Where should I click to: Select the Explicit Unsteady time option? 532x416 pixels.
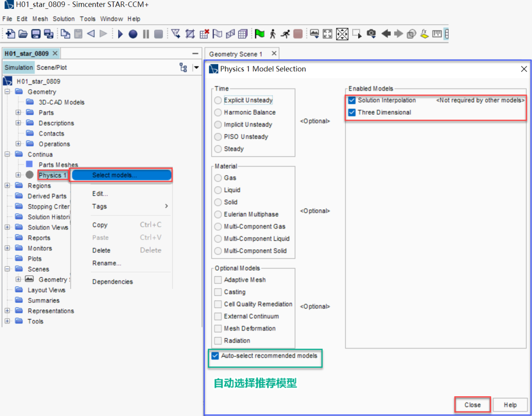(218, 100)
